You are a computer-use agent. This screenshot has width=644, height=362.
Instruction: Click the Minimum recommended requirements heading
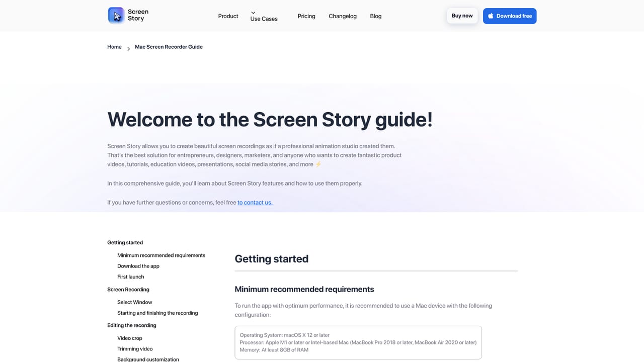(304, 289)
